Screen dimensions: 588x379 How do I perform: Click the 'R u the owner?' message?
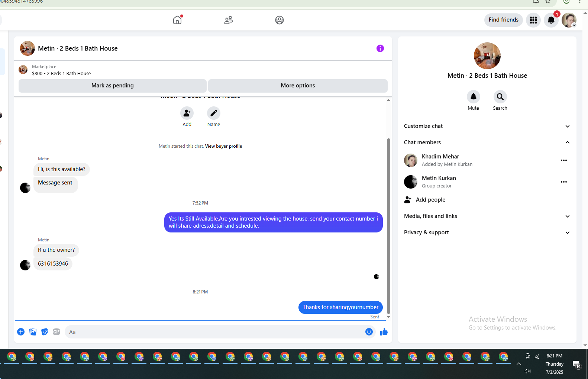pyautogui.click(x=56, y=250)
